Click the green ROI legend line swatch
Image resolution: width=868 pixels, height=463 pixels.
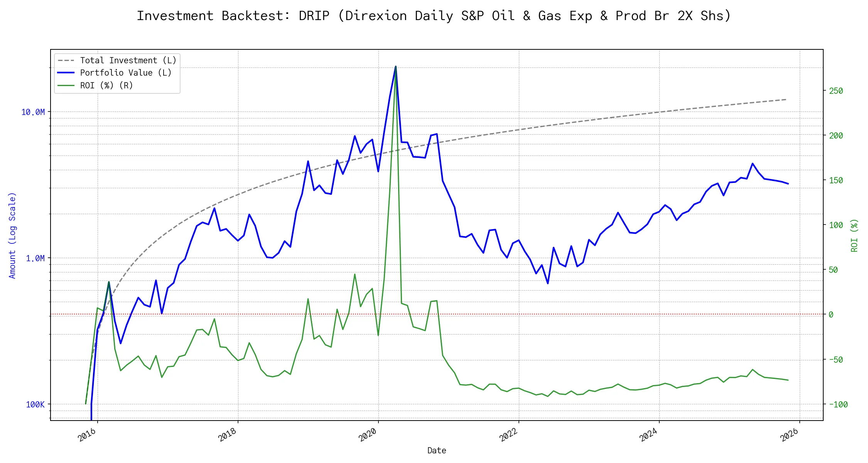[x=66, y=86]
